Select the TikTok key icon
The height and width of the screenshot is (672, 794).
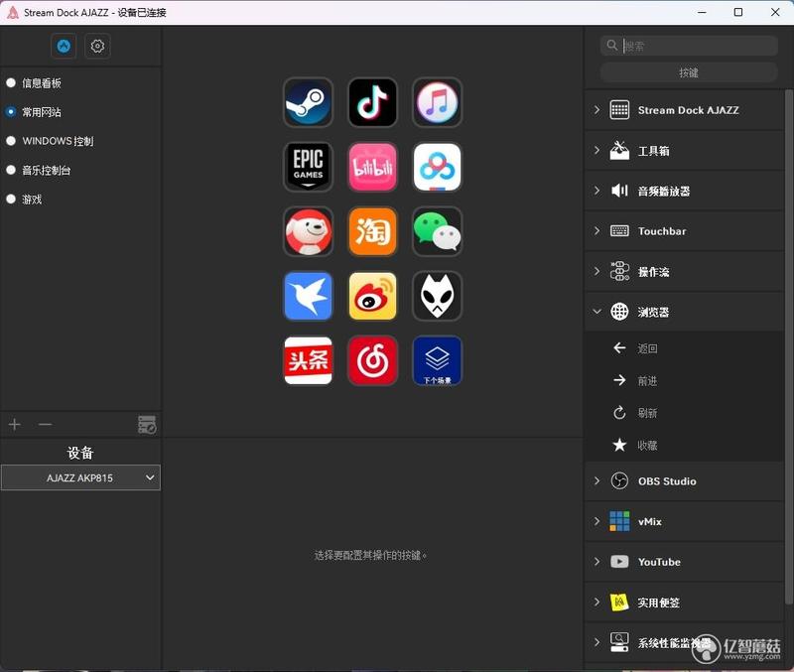pos(373,102)
